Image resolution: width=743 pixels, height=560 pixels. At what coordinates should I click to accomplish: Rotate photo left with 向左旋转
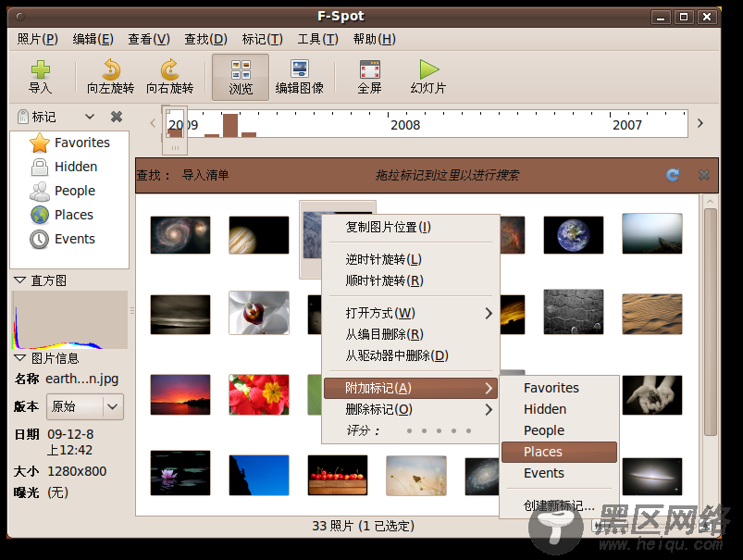point(111,77)
